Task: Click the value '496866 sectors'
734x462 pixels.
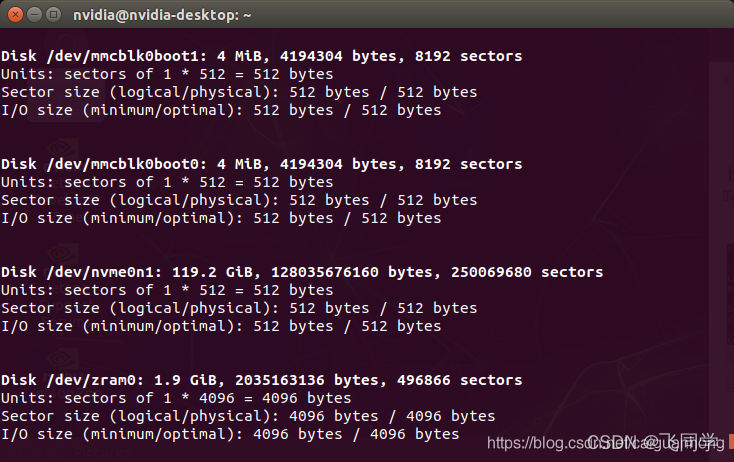Action: pos(460,380)
